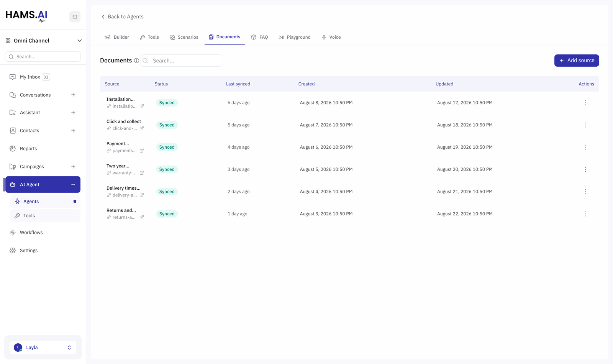Add new item next to Contacts
Image resolution: width=613 pixels, height=364 pixels.
click(73, 131)
